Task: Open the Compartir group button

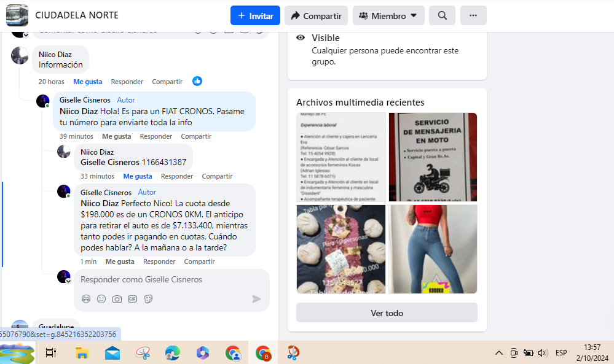Action: [316, 15]
